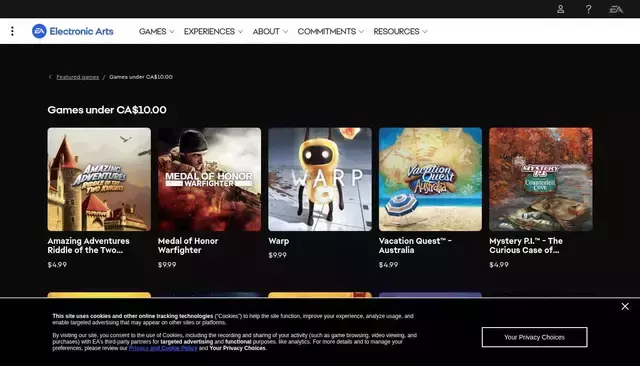Open the Vacation Quest Australia thumbnail
This screenshot has width=640, height=366.
pos(430,179)
